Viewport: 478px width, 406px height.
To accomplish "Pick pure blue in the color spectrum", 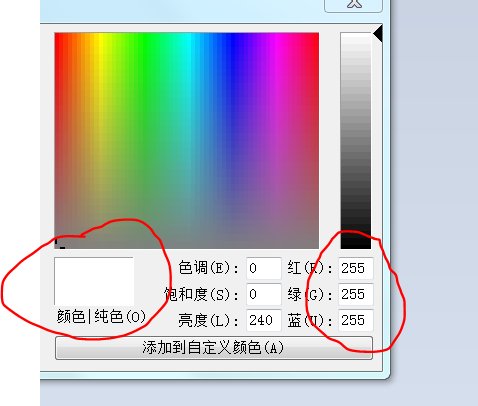I will click(231, 37).
